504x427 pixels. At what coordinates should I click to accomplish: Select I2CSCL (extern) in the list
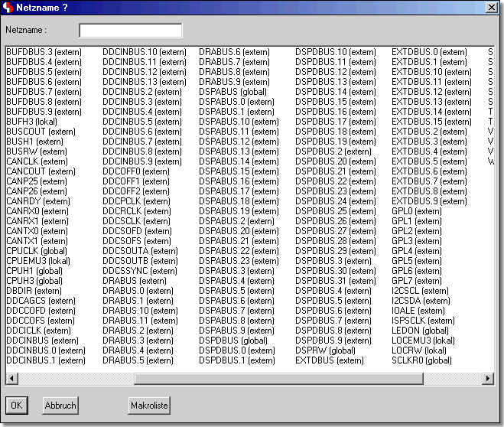coord(420,291)
